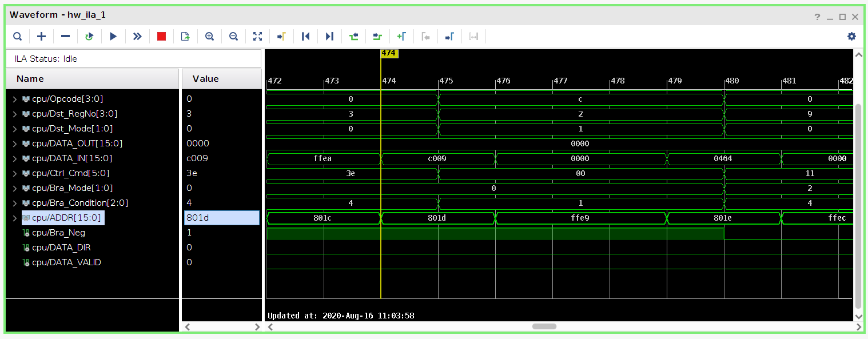Click the Waveform - hw_ila_1 title
The width and height of the screenshot is (868, 339).
[x=58, y=15]
